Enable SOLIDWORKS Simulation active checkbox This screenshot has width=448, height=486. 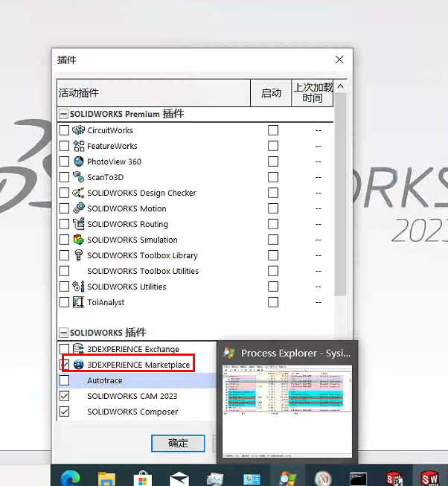tap(64, 240)
